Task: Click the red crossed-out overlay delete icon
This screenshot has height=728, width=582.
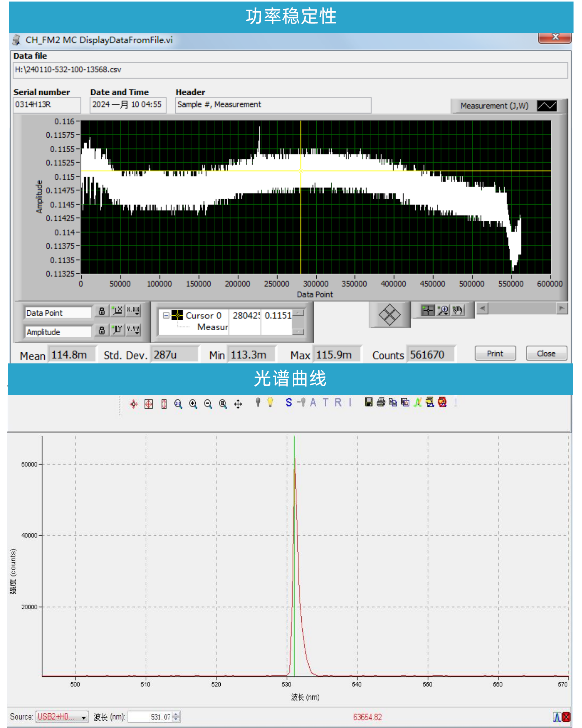Action: (x=442, y=402)
